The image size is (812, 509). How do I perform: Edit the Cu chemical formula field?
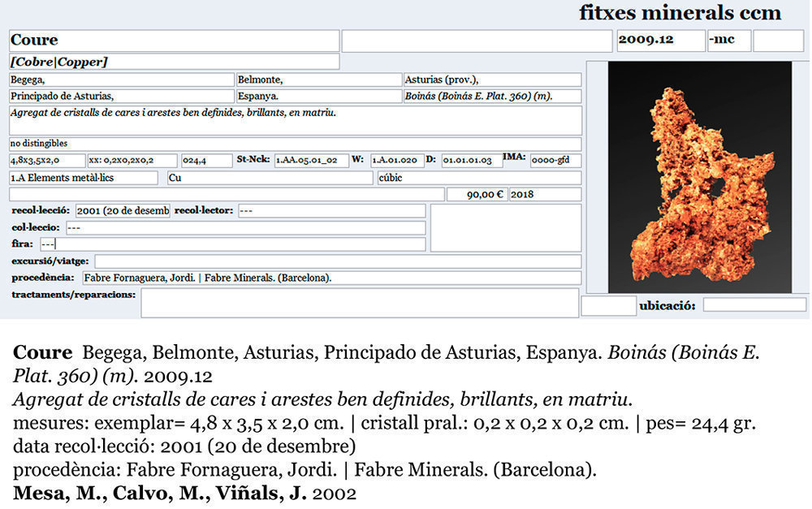click(270, 178)
